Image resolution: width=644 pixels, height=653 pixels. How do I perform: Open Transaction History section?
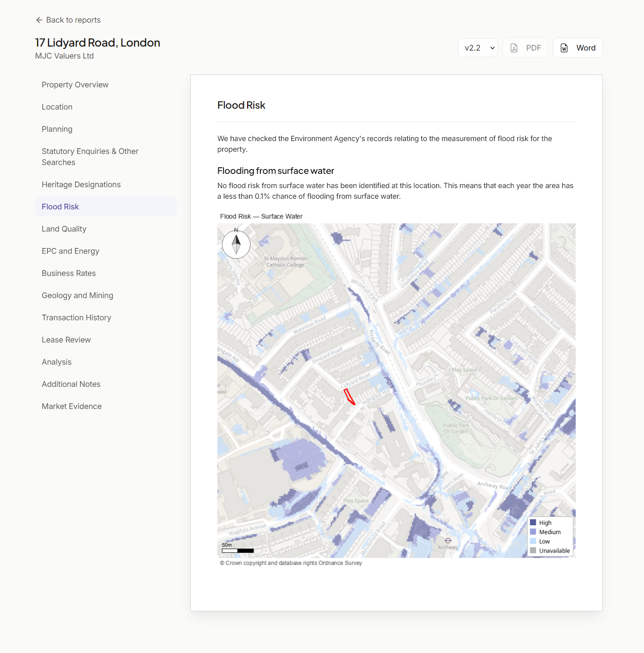coord(106,318)
